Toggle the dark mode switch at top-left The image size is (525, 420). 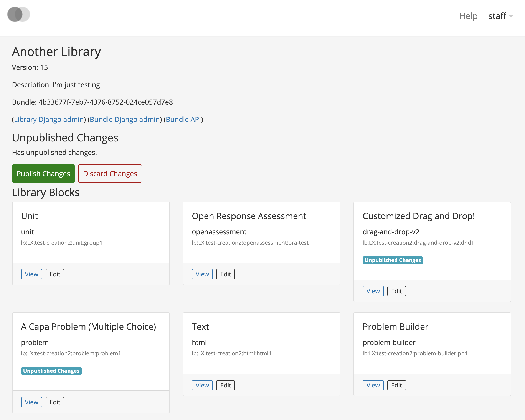pyautogui.click(x=19, y=15)
